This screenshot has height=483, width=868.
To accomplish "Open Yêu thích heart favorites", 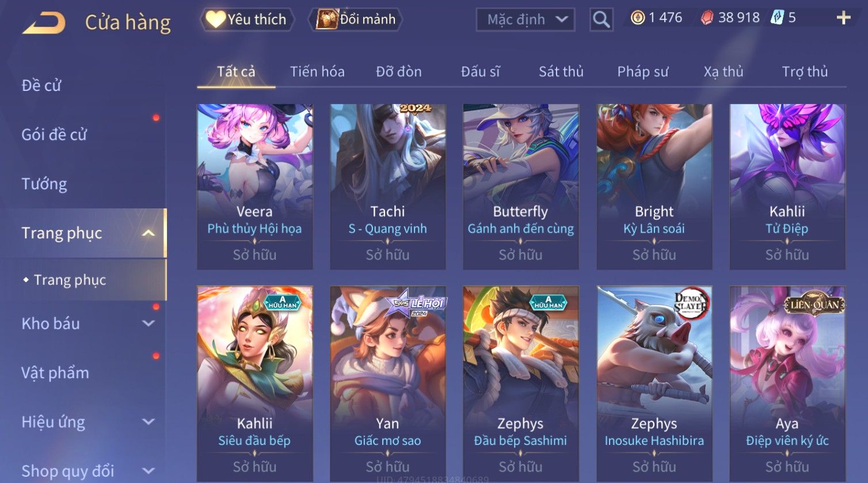I will [x=248, y=19].
